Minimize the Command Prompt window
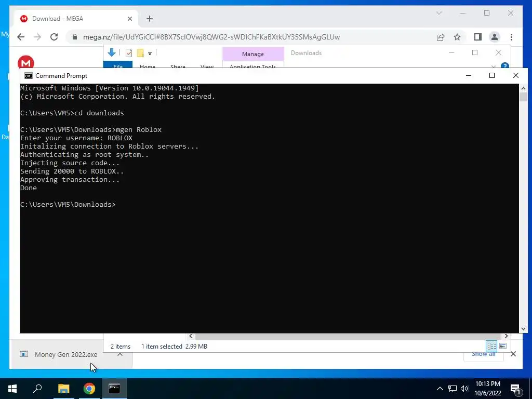Image resolution: width=532 pixels, height=399 pixels. tap(469, 75)
